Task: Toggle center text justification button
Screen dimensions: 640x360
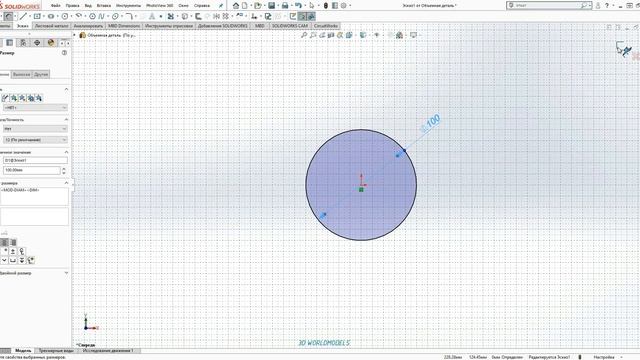Action: tap(4, 242)
